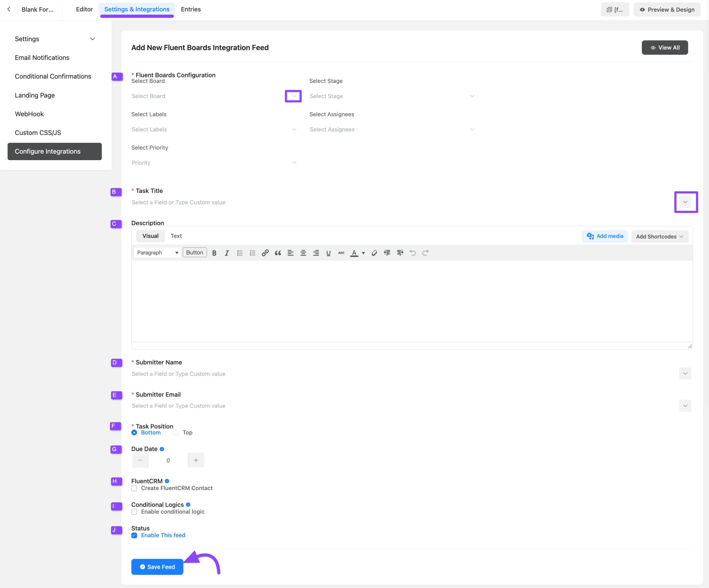
Task: Apply italic formatting in Description editor
Action: 227,253
